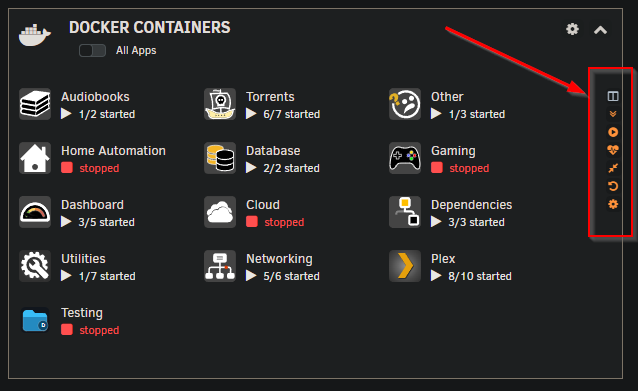Viewport: 638px width, 391px height.
Task: Click the double chevron down icon
Action: coord(613,114)
